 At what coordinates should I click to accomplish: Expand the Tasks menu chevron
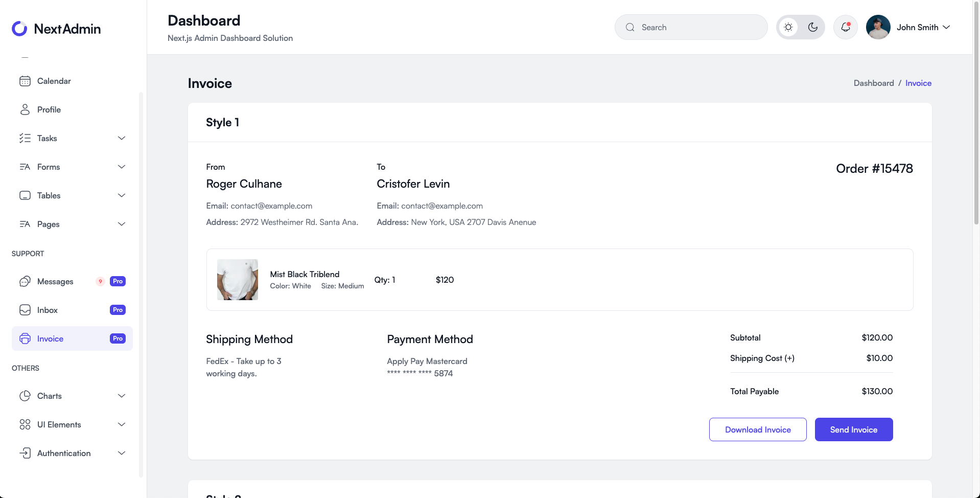click(x=122, y=138)
